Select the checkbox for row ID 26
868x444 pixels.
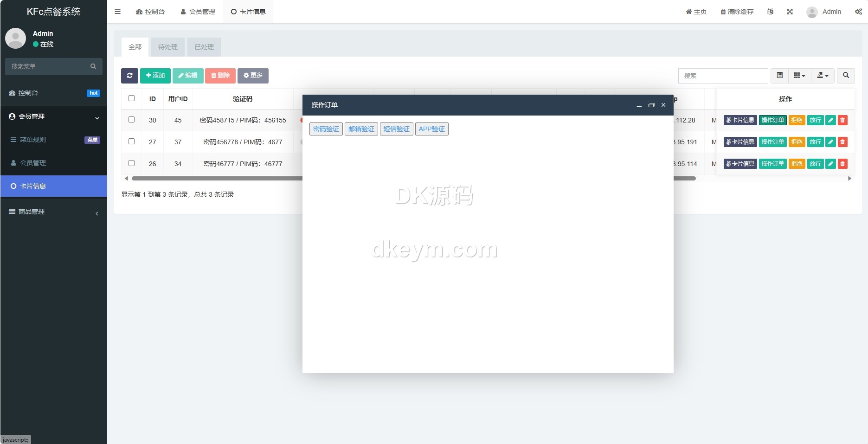[132, 163]
